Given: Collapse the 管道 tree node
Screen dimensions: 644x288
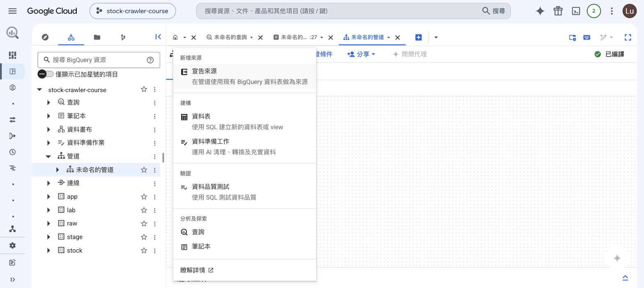Looking at the screenshot, I should coord(48,156).
